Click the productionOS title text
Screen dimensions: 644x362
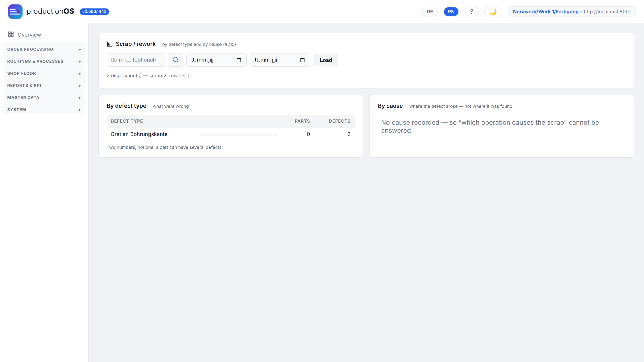(x=50, y=11)
